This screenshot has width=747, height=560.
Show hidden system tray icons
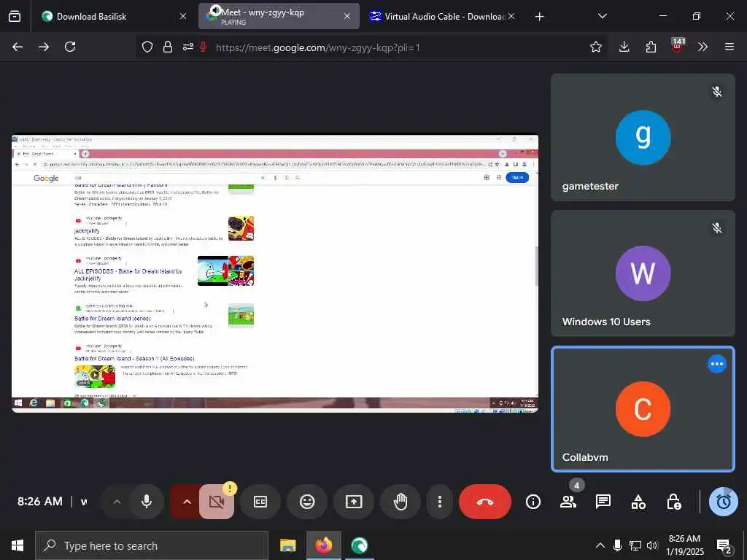point(600,545)
